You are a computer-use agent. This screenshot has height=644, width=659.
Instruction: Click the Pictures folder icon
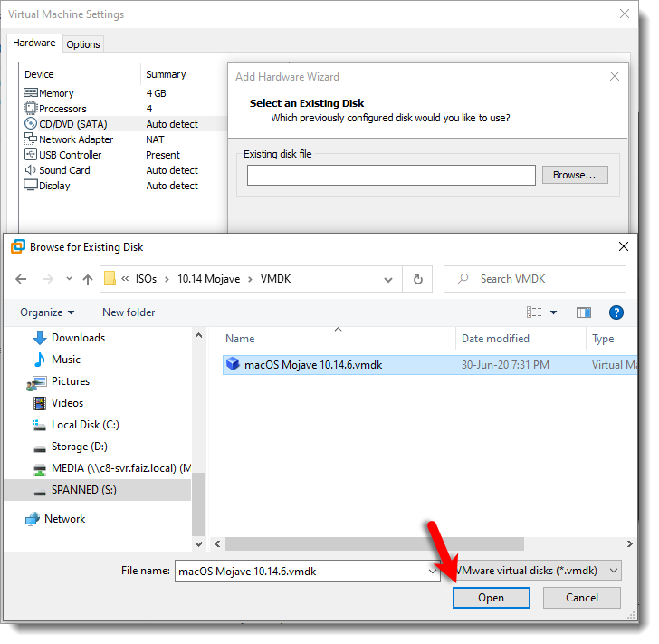[36, 382]
